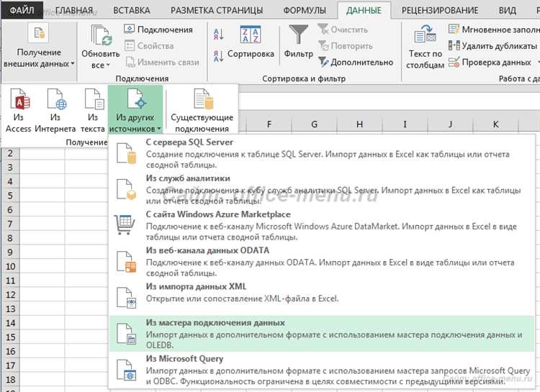
Task: Select column J header
Action: (451, 124)
